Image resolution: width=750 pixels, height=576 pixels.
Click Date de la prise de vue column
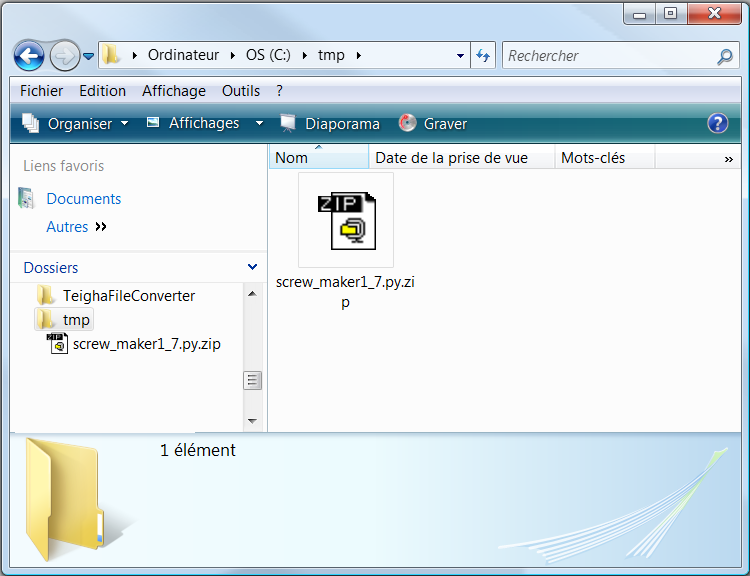[x=462, y=157]
